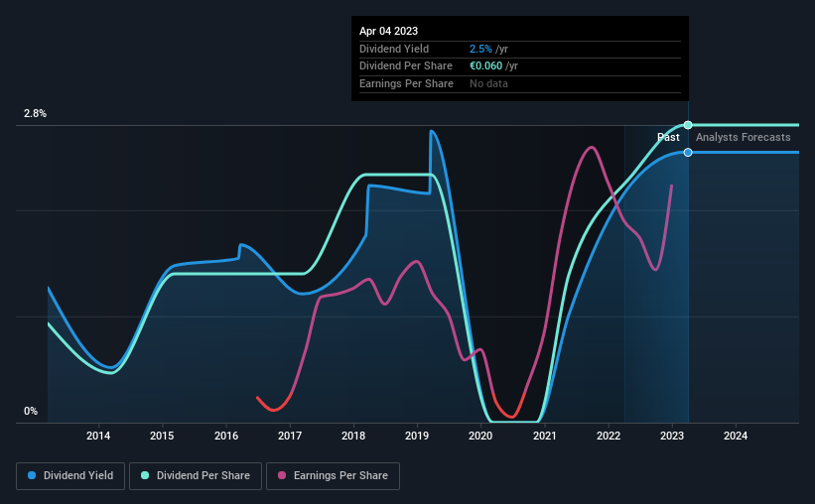Click the pink Earnings Per Share legend dot
This screenshot has height=504, width=815.
coord(282,475)
